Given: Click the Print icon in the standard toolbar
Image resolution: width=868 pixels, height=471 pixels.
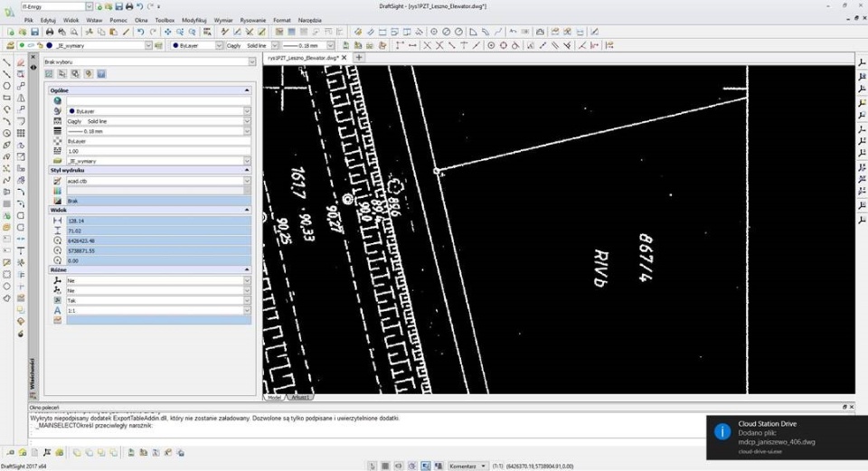Looking at the screenshot, I should (49, 33).
